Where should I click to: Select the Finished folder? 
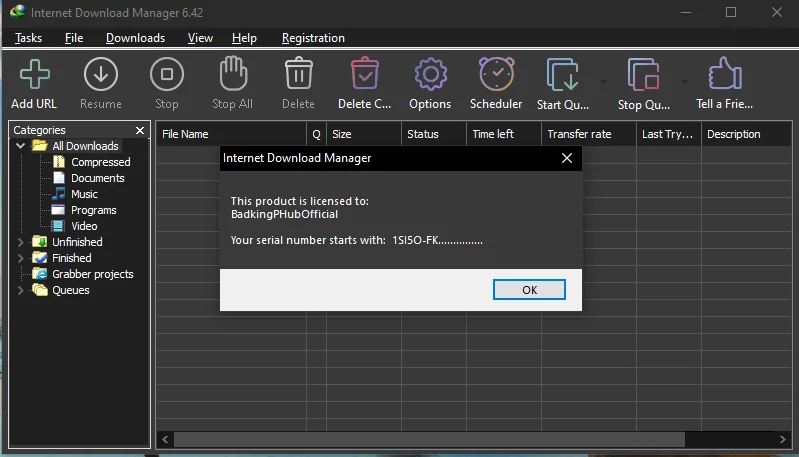click(71, 258)
